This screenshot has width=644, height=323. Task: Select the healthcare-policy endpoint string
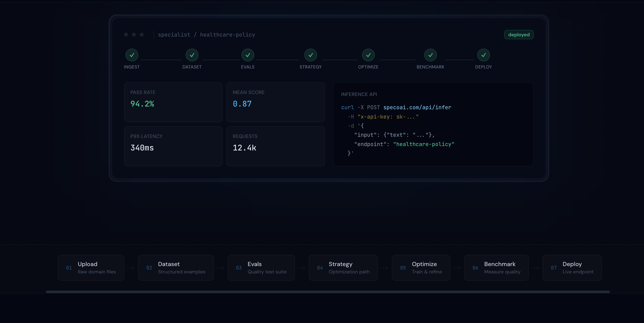[x=424, y=144]
